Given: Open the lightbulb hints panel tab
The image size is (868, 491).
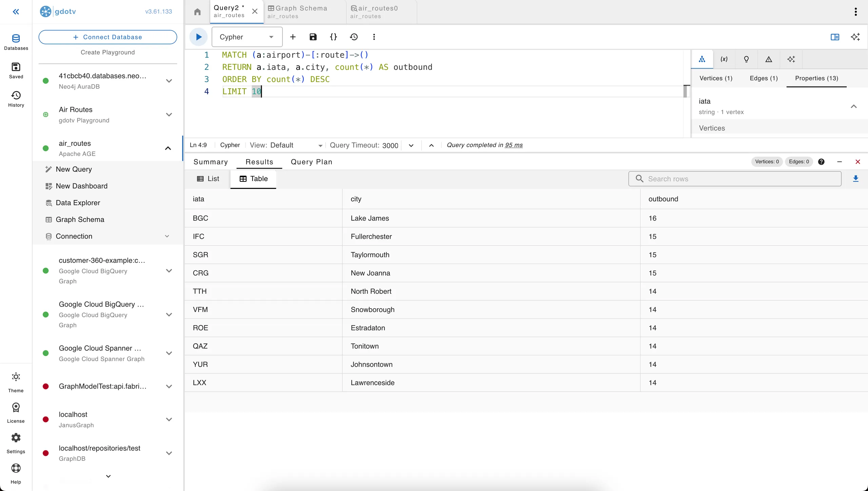Looking at the screenshot, I should (x=746, y=59).
